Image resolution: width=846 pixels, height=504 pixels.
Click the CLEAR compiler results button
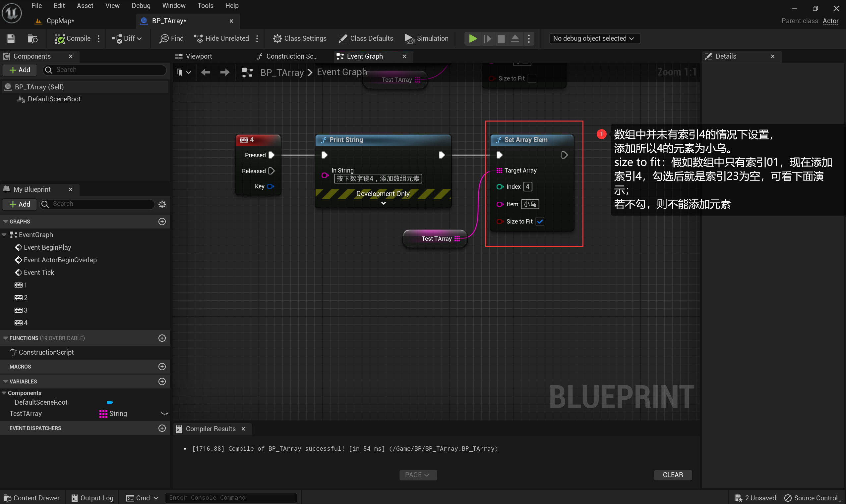pos(672,475)
